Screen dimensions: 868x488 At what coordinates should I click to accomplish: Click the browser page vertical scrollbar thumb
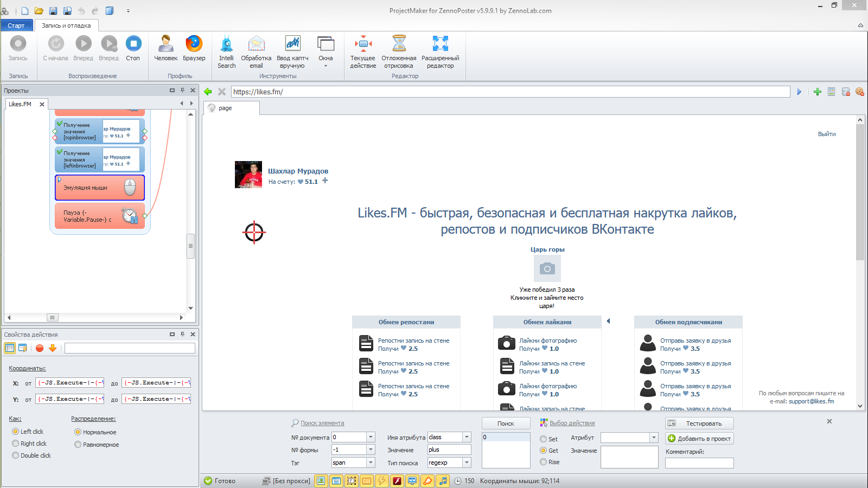point(860,192)
